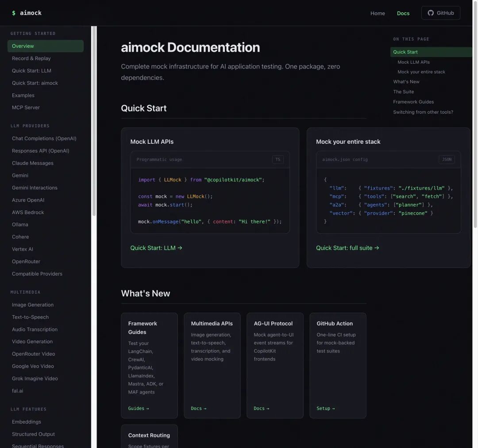
Task: Open Cohere provider page
Action: coord(46,237)
